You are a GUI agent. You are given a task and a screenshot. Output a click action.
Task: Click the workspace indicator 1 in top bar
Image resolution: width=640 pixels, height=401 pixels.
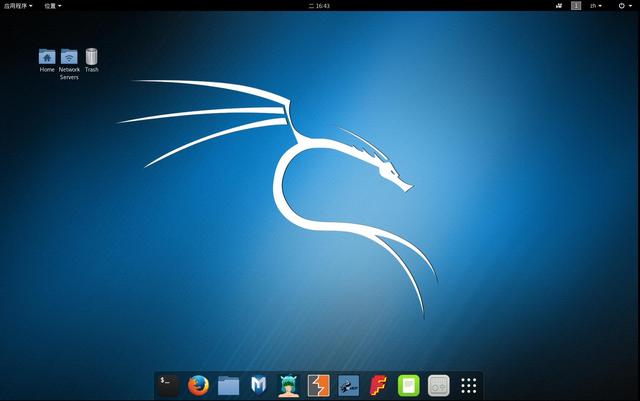tap(576, 6)
